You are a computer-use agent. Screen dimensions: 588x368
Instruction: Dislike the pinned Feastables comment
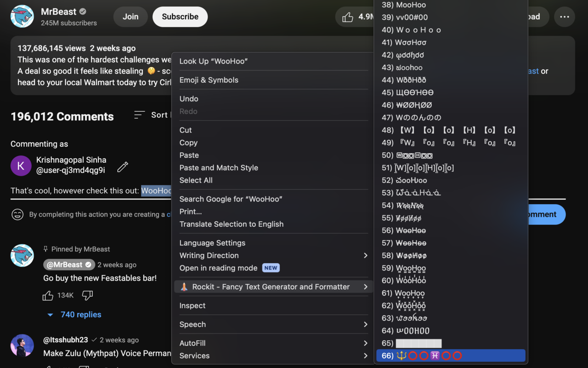pos(87,295)
